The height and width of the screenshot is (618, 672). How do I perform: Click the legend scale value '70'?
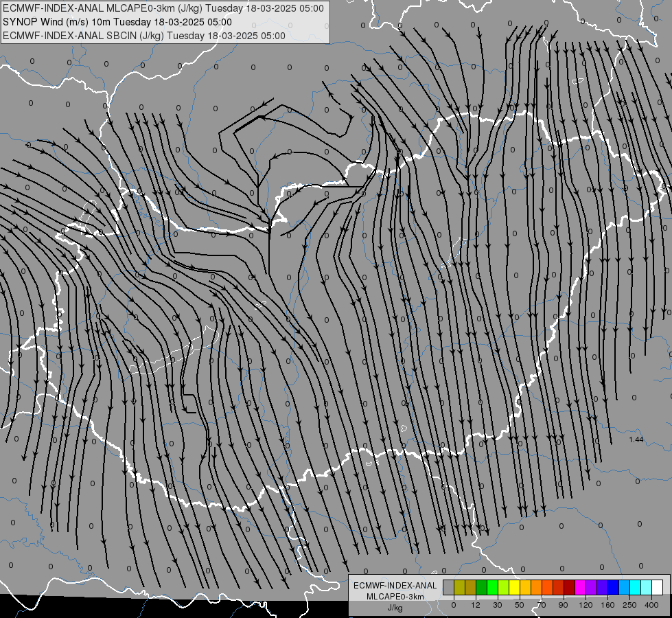(542, 605)
